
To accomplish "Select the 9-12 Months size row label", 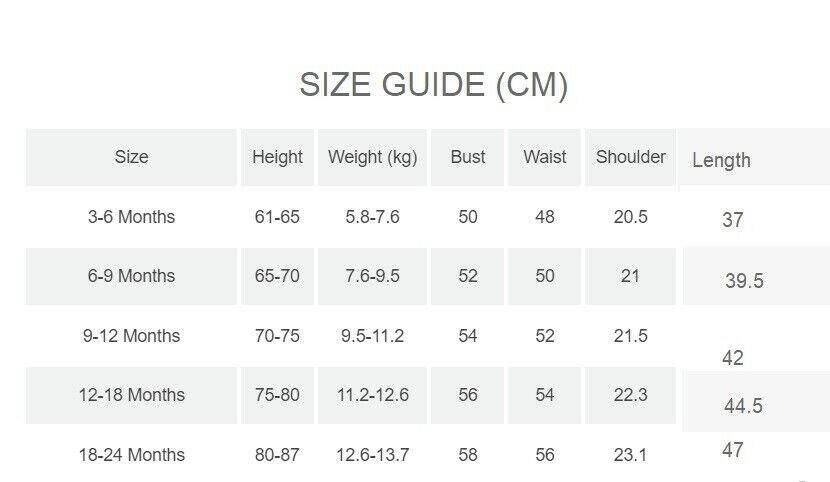I will 131,336.
